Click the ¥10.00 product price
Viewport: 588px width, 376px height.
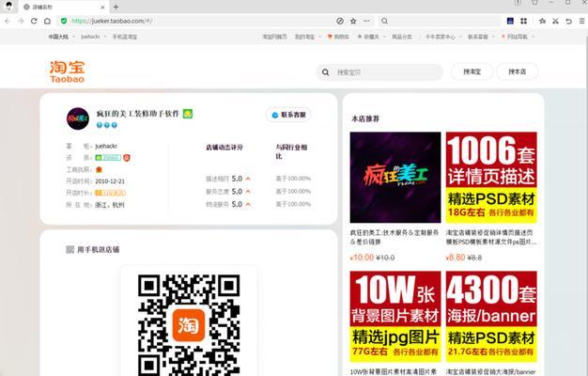click(x=362, y=258)
